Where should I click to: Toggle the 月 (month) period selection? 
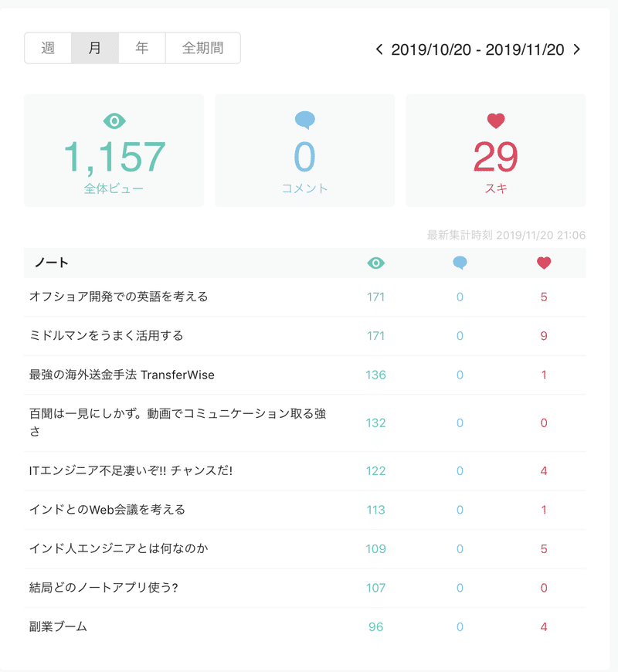94,48
